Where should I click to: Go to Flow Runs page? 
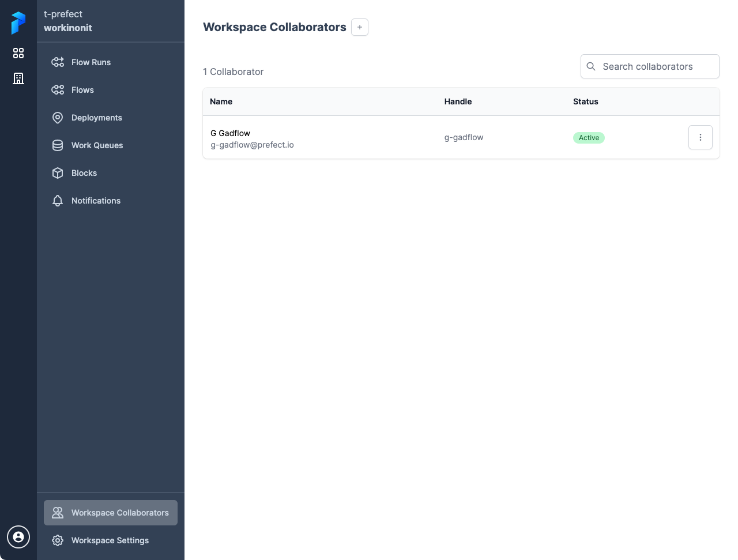tap(111, 62)
